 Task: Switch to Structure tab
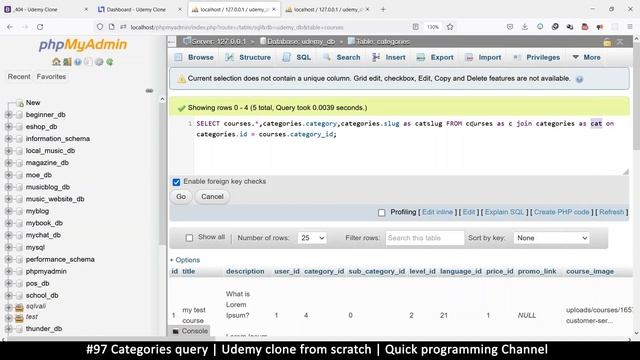(x=248, y=58)
